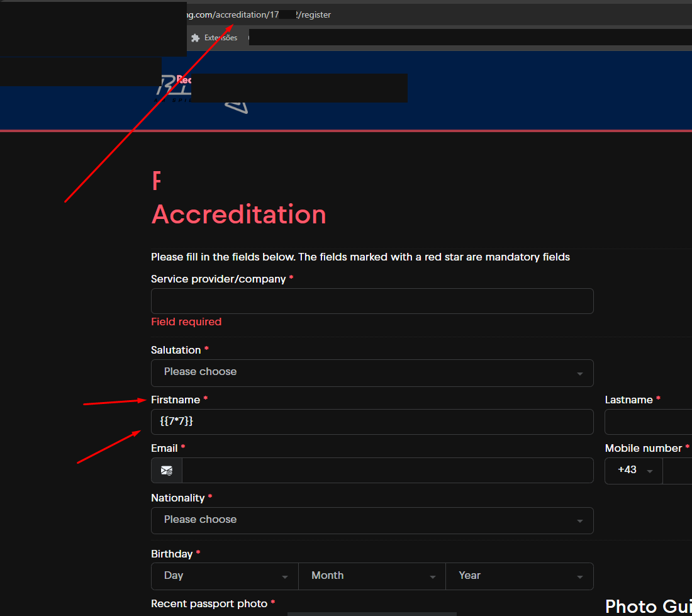
Task: Click the Accreditation page heading
Action: click(239, 215)
